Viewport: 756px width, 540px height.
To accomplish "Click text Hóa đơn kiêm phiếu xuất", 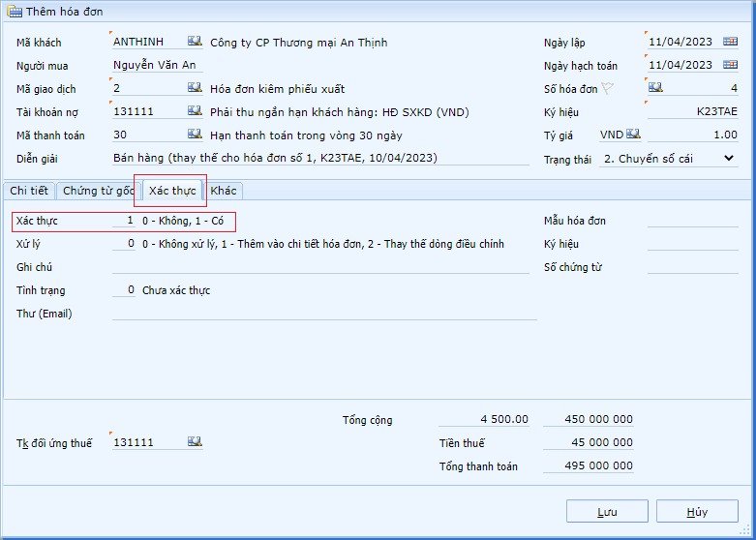I will (277, 89).
